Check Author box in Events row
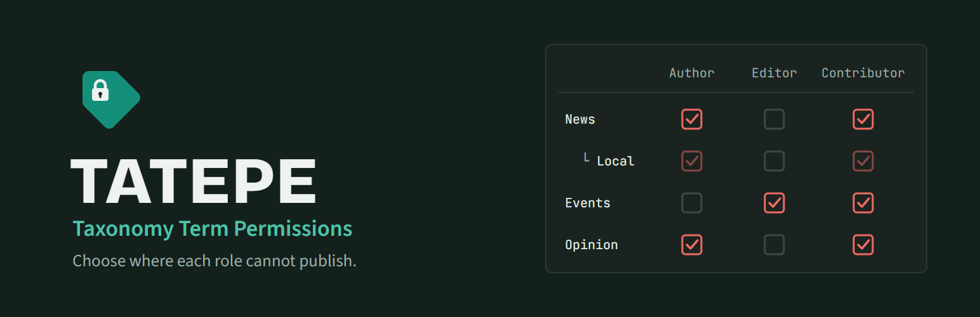980x317 pixels. [692, 203]
